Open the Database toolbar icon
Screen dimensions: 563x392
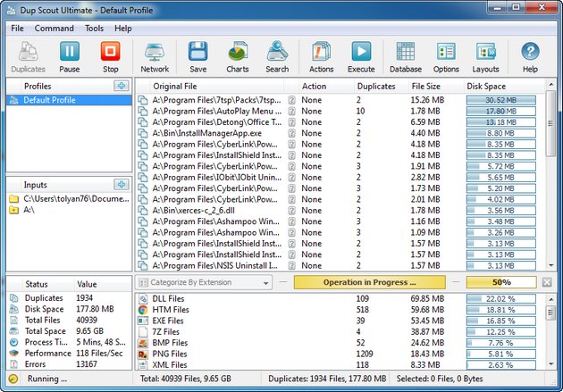tap(406, 55)
